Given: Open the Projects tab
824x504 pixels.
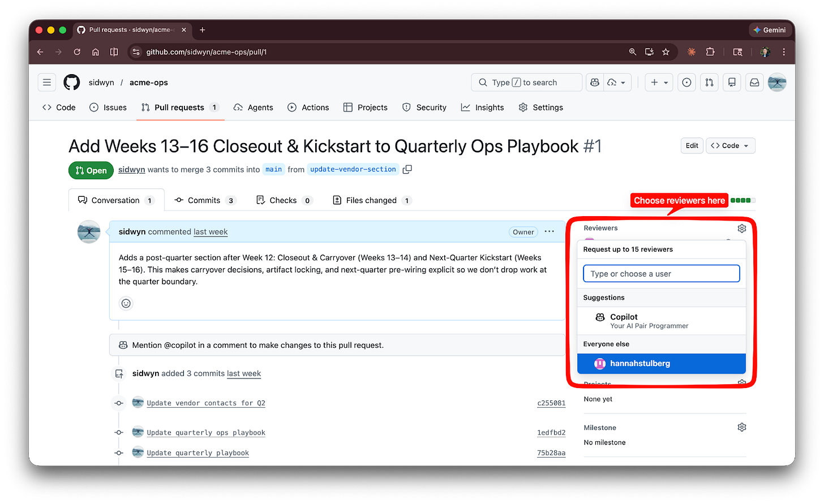Looking at the screenshot, I should pos(366,107).
